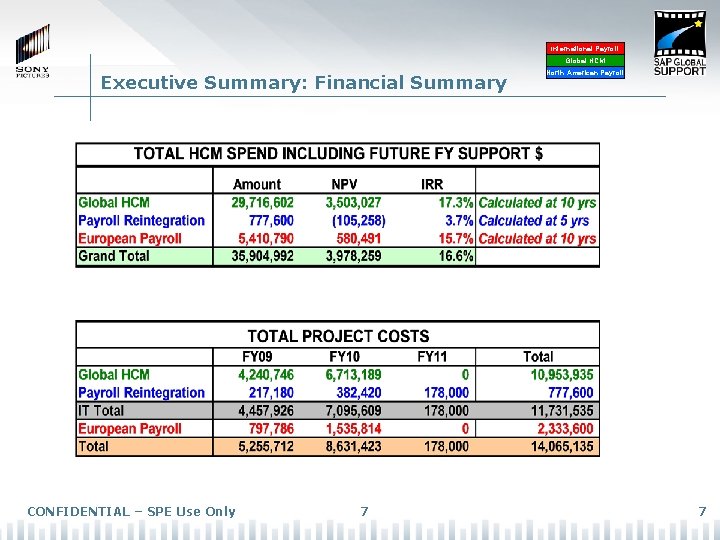The height and width of the screenshot is (540, 720).
Task: Click the NPV value 3,503,027
Action: click(x=354, y=202)
